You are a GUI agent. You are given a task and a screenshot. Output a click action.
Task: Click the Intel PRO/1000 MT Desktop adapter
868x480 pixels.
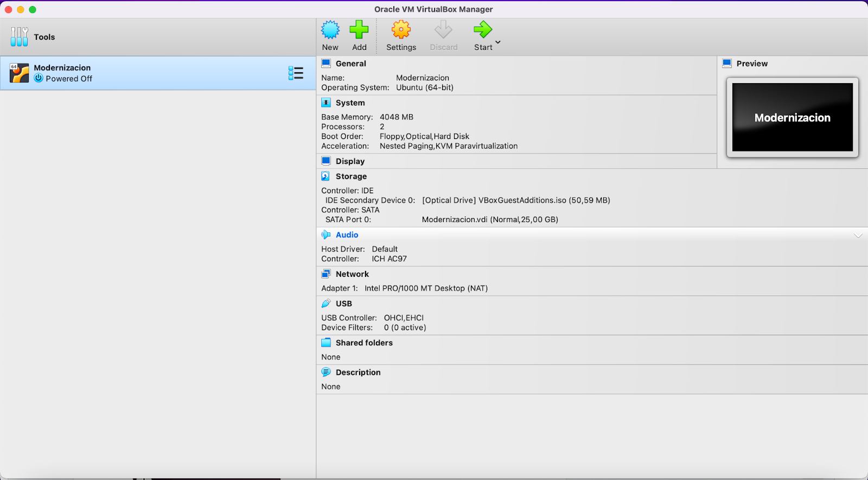[x=426, y=288]
